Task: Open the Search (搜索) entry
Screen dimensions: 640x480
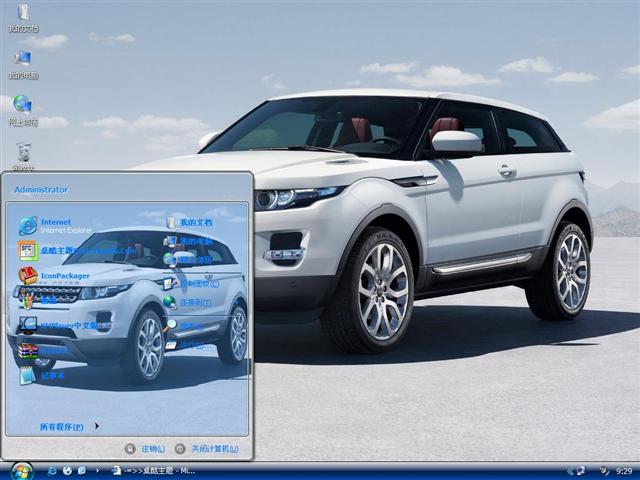Action: (183, 326)
